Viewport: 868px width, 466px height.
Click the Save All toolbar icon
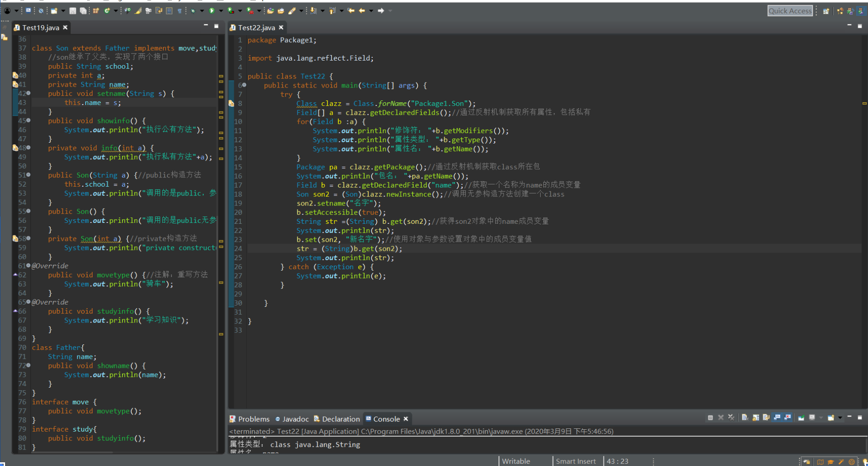pos(83,11)
